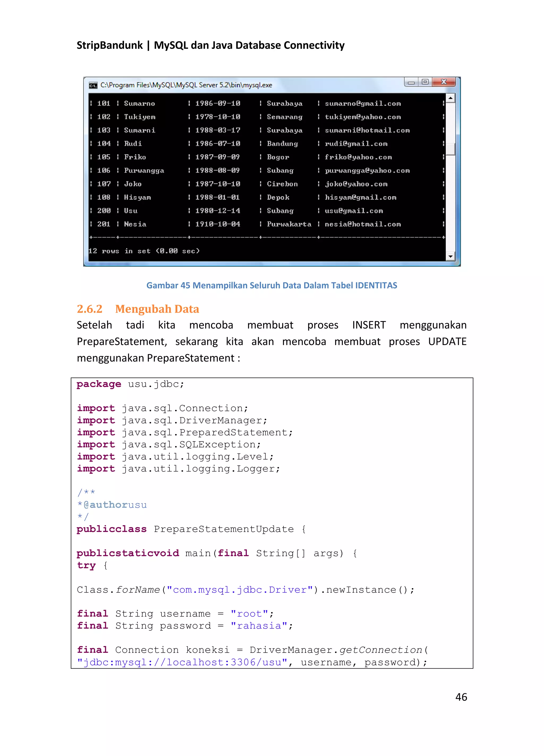This screenshot has height=756, width=544.
Task: Click the package usu.jdbc line
Action: tap(130, 384)
